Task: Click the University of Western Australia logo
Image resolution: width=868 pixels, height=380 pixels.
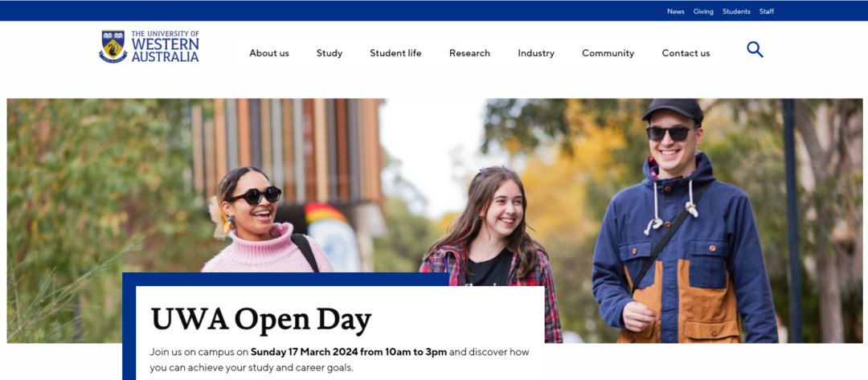Action: (149, 47)
